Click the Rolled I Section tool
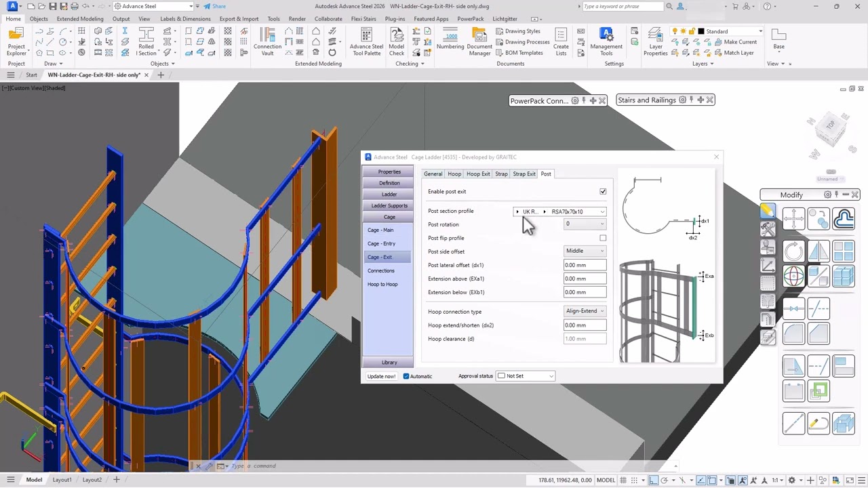868x488 pixels. point(146,42)
